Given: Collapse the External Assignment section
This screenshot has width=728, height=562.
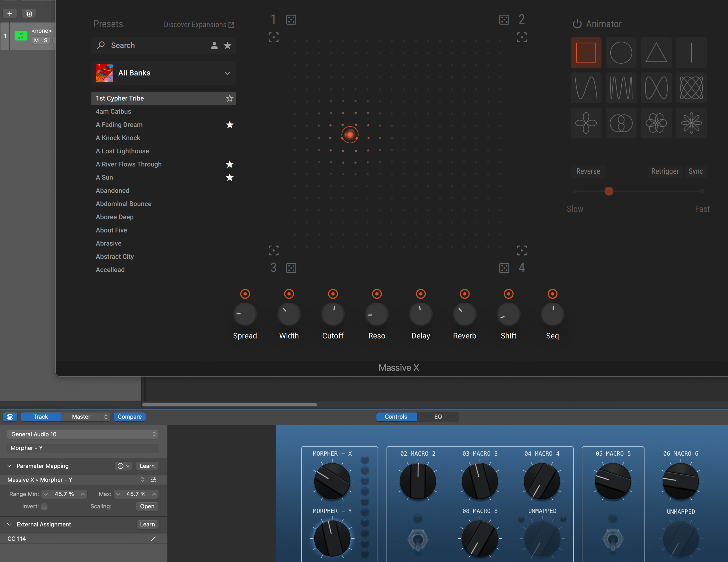Looking at the screenshot, I should pyautogui.click(x=9, y=525).
